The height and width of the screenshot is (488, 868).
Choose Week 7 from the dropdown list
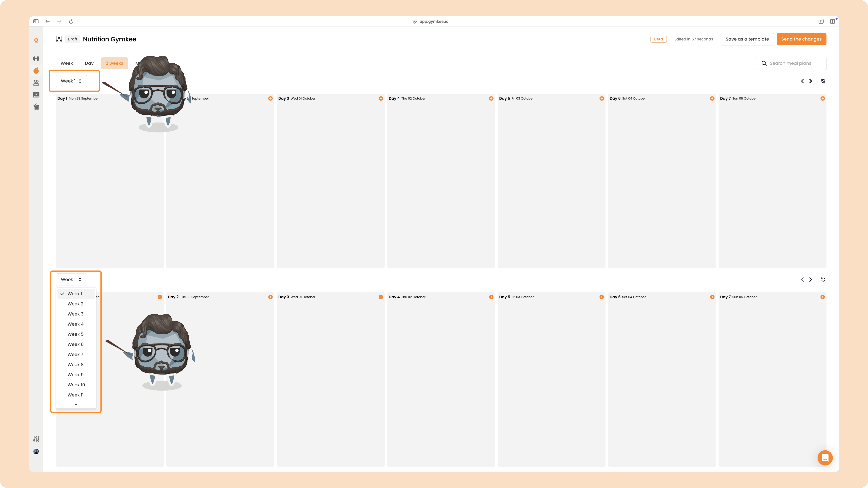tap(76, 354)
